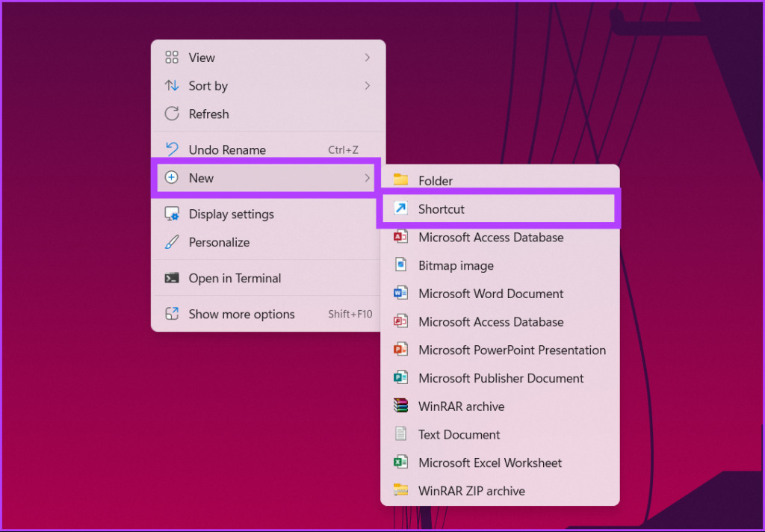Click the Refresh circular arrow icon

172,114
